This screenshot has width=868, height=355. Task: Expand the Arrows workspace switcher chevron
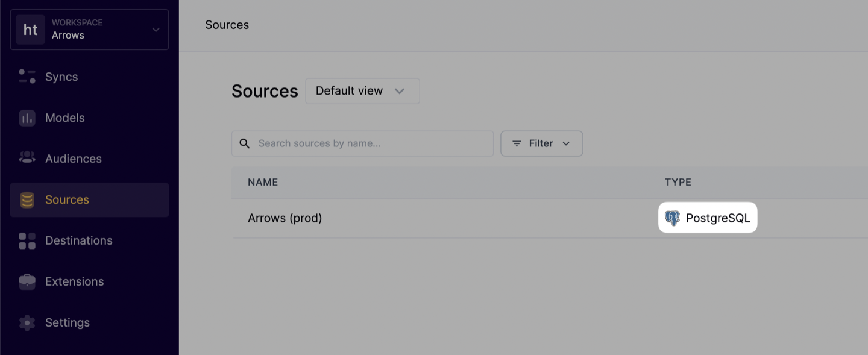click(156, 30)
